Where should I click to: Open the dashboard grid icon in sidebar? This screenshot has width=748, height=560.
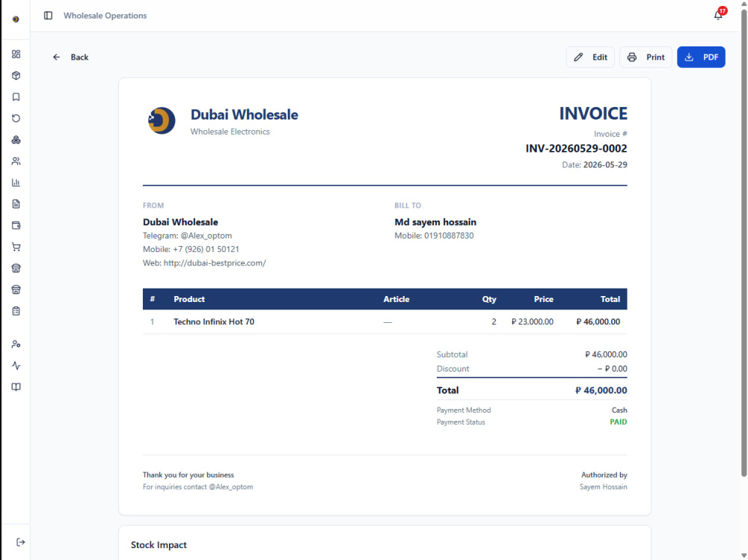[x=16, y=54]
